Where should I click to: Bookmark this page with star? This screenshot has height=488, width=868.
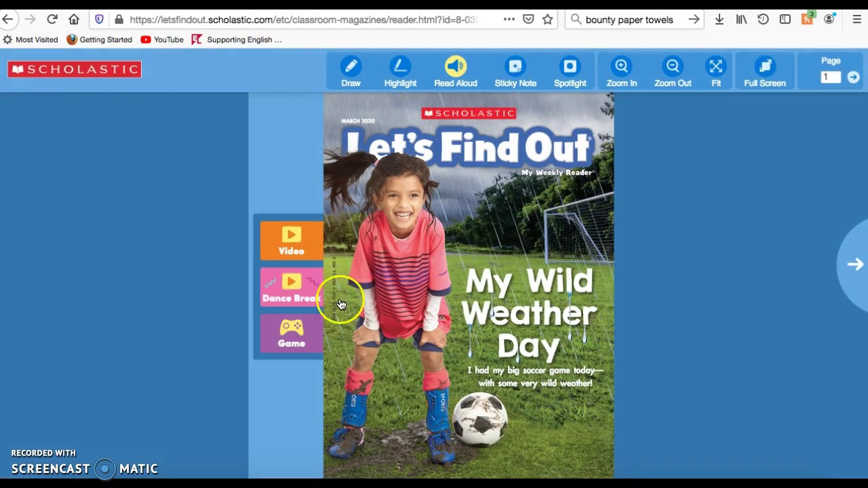pos(548,20)
